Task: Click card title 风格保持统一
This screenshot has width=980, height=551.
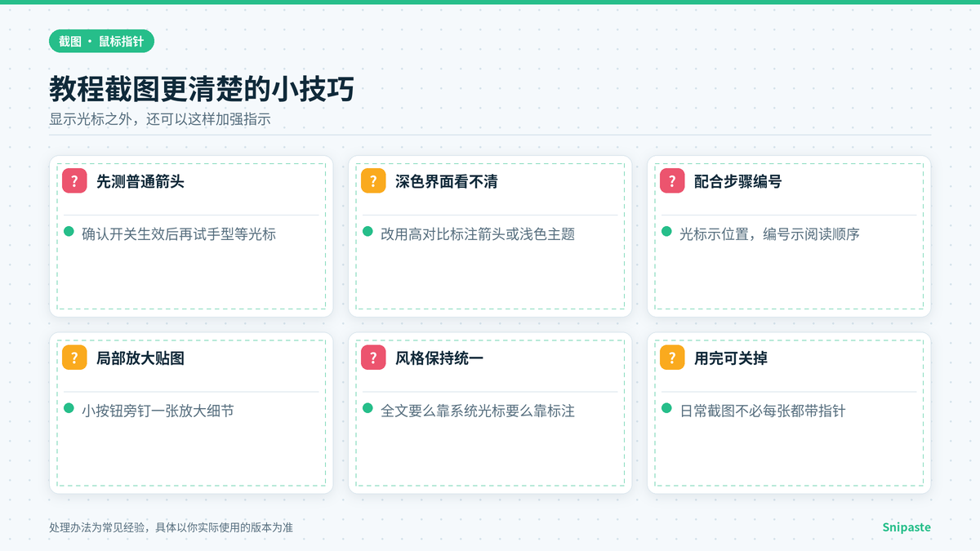Action: [439, 358]
